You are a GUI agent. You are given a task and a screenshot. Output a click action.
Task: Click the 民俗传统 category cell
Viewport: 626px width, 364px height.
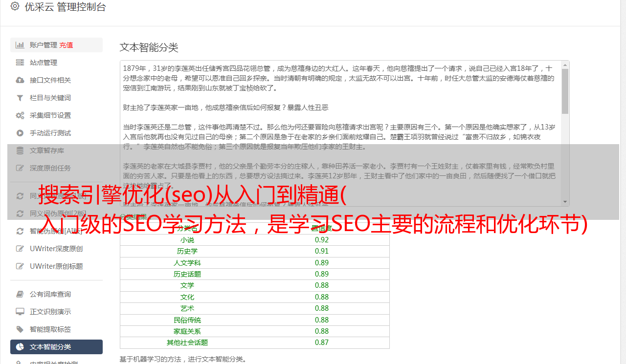pos(187,320)
